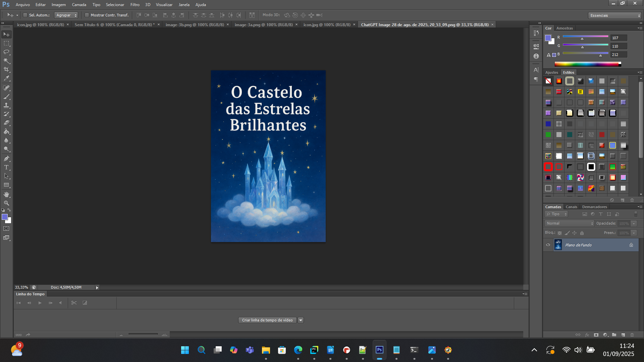Hide the Plano de Fundo layer
Image resolution: width=644 pixels, height=362 pixels.
pyautogui.click(x=548, y=245)
